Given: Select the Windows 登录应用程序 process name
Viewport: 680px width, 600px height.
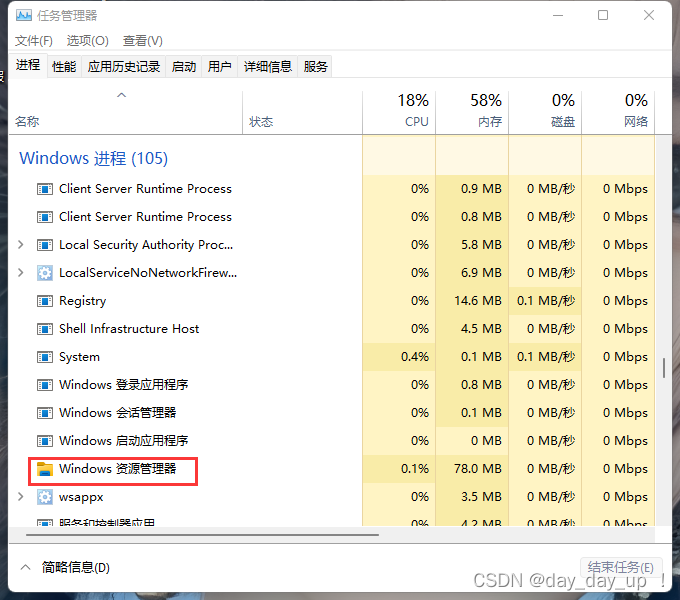Looking at the screenshot, I should tap(124, 385).
